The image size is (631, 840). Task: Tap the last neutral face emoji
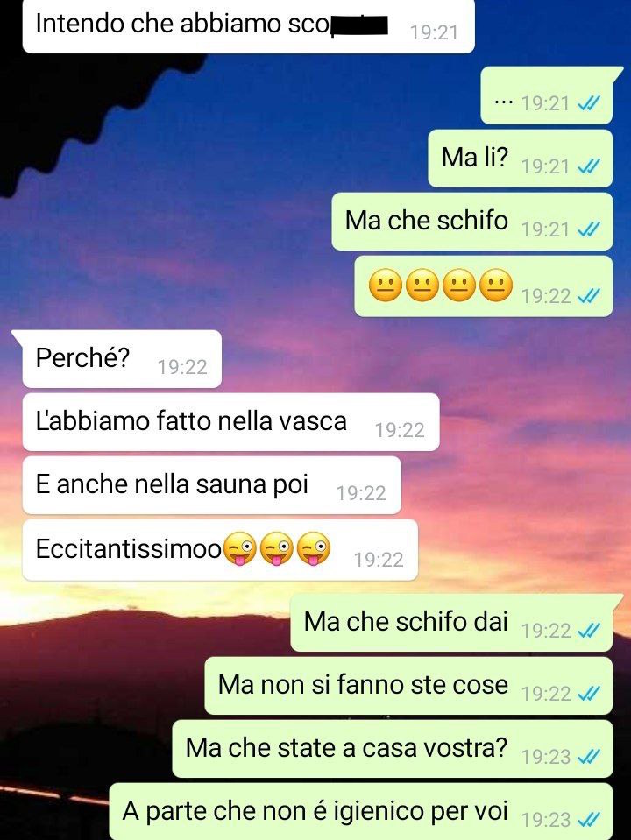click(x=496, y=285)
